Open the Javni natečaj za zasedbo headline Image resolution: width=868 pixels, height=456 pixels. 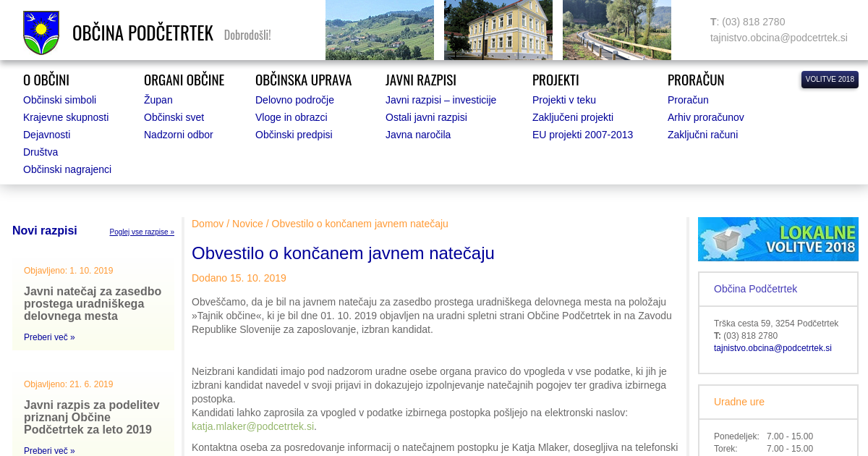[93, 303]
